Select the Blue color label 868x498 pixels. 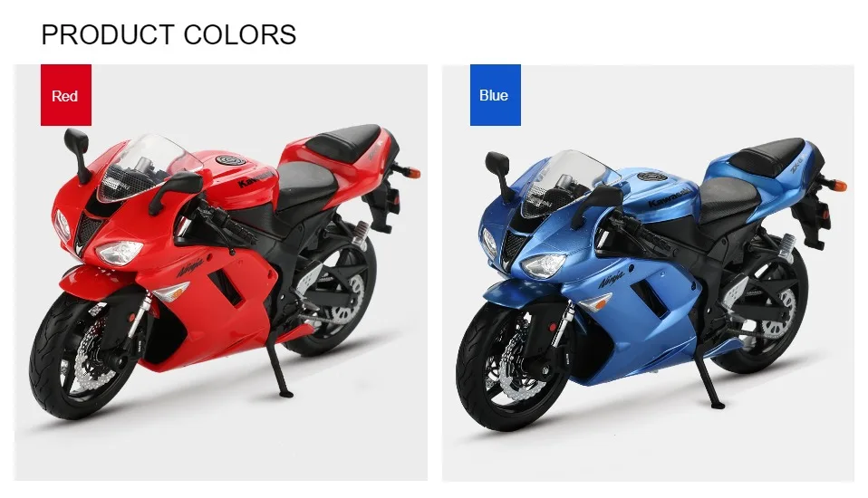click(x=495, y=95)
